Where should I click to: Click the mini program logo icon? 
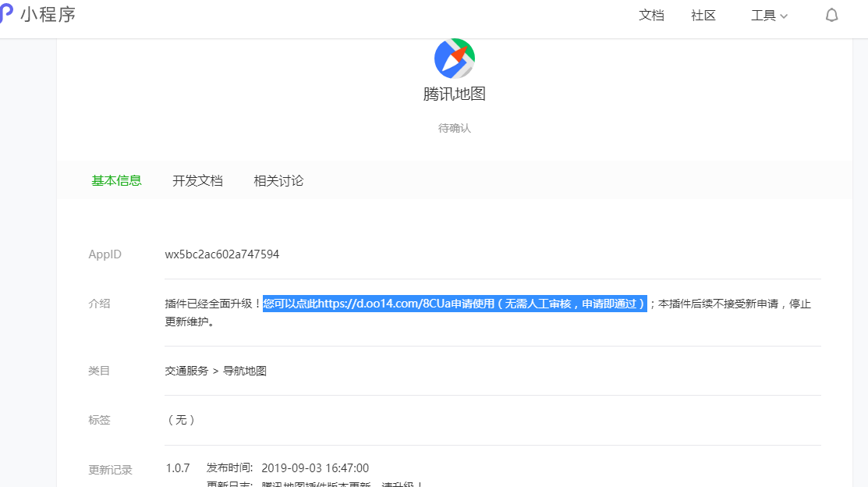[x=5, y=13]
